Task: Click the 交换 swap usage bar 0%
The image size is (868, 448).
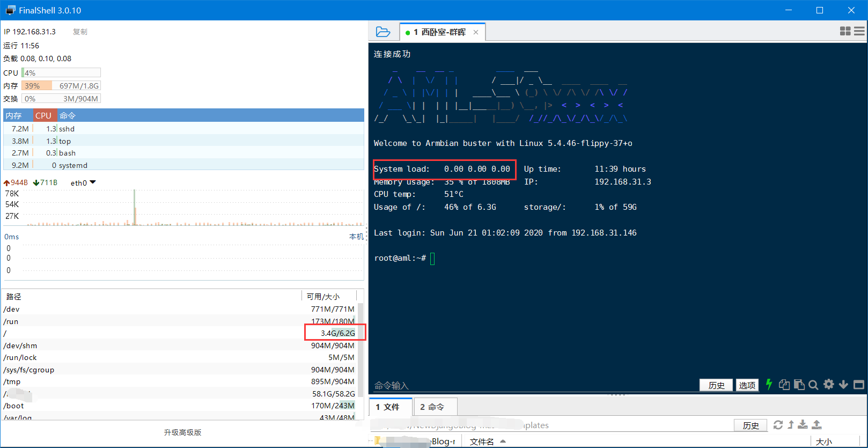Action: pyautogui.click(x=61, y=99)
